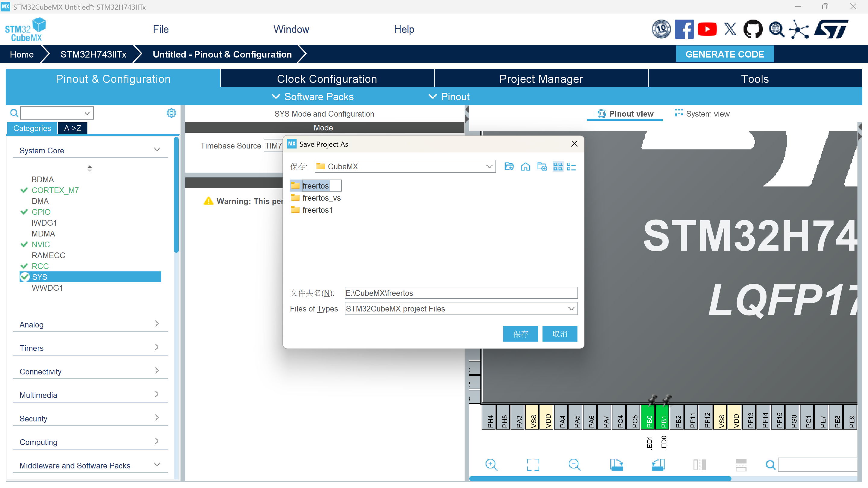Close the Save Project As dialog
This screenshot has width=868, height=488.
click(574, 144)
